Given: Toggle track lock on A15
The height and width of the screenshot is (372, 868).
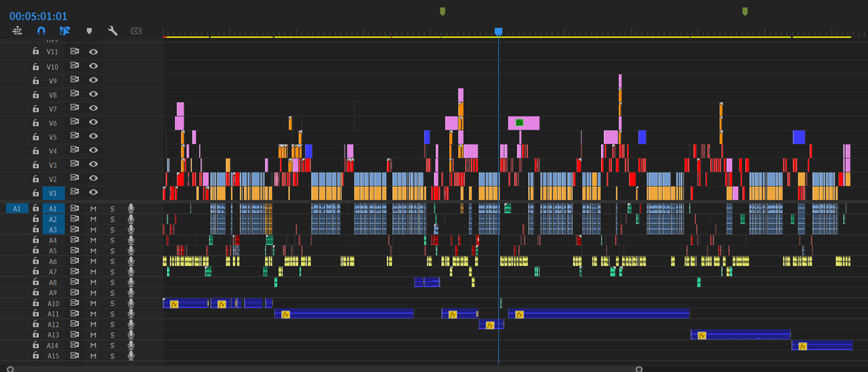Looking at the screenshot, I should pyautogui.click(x=35, y=356).
